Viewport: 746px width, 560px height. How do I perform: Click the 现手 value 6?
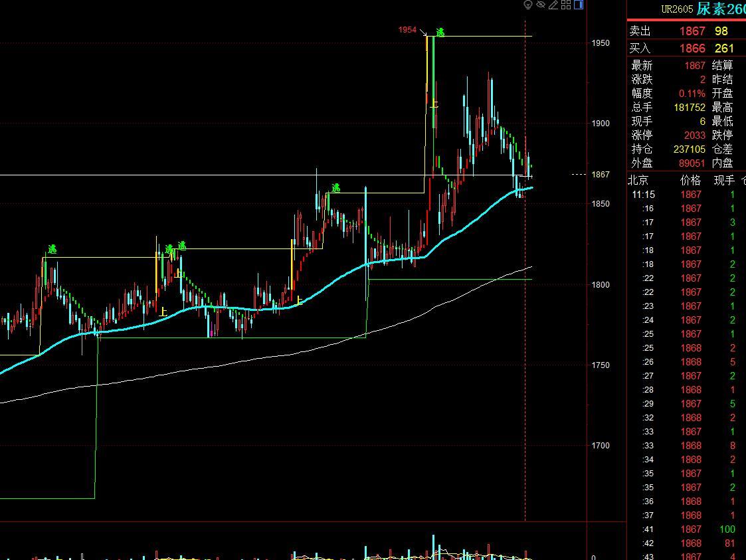[703, 122]
